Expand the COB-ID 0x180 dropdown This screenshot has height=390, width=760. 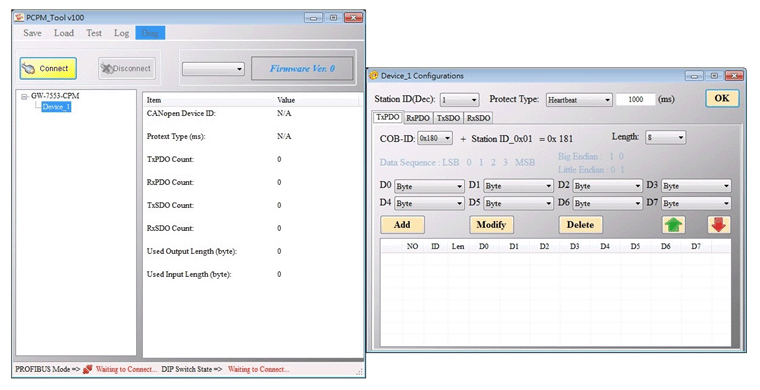tap(435, 138)
